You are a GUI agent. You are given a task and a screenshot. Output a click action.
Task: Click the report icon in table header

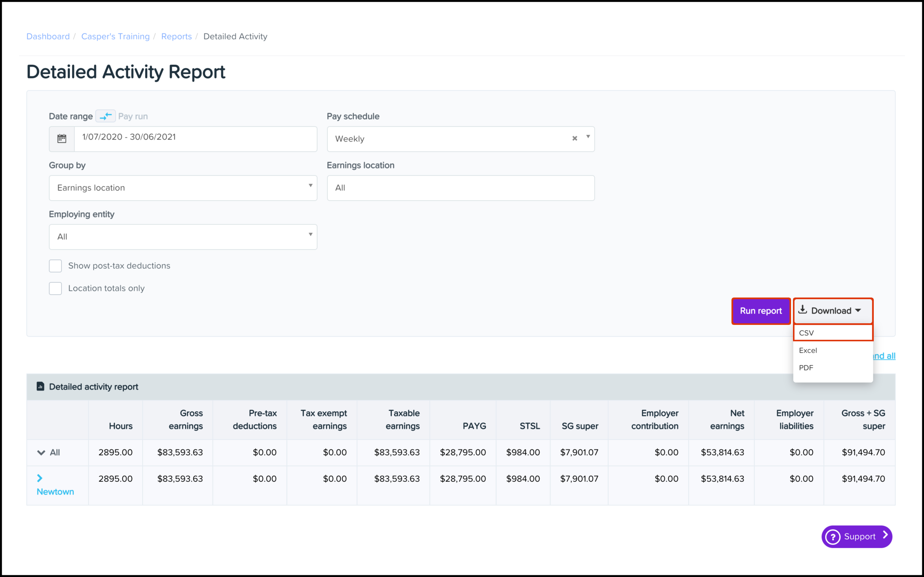coord(41,386)
